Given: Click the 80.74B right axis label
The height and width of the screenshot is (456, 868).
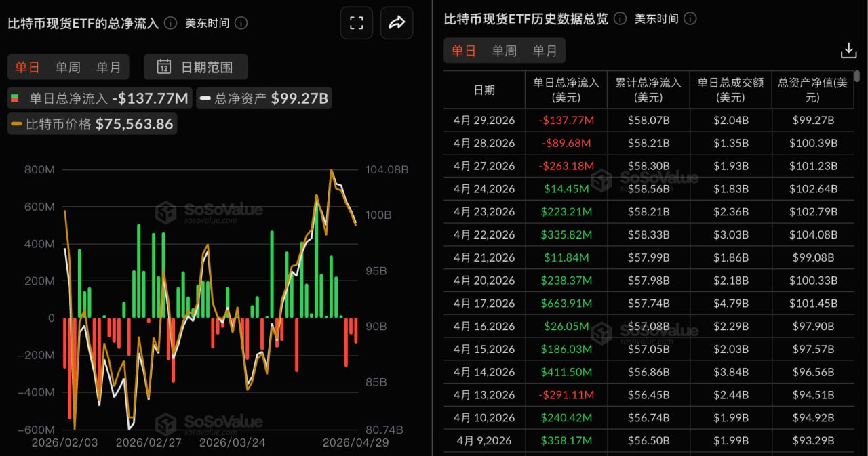Looking at the screenshot, I should coord(384,429).
